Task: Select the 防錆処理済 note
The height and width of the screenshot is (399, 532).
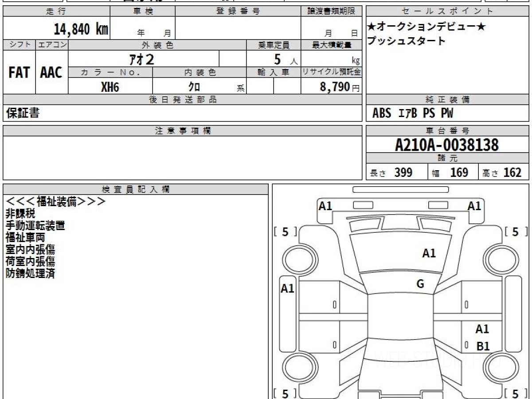Action: click(x=30, y=274)
